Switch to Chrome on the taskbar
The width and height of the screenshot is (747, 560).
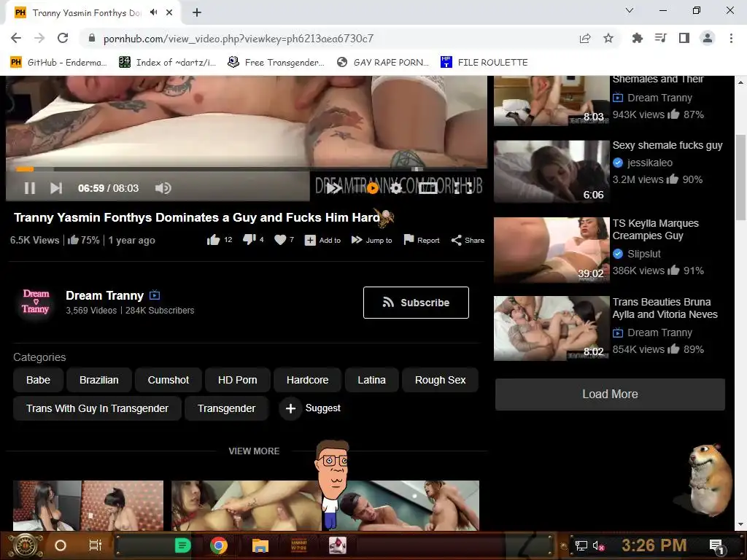click(x=219, y=545)
